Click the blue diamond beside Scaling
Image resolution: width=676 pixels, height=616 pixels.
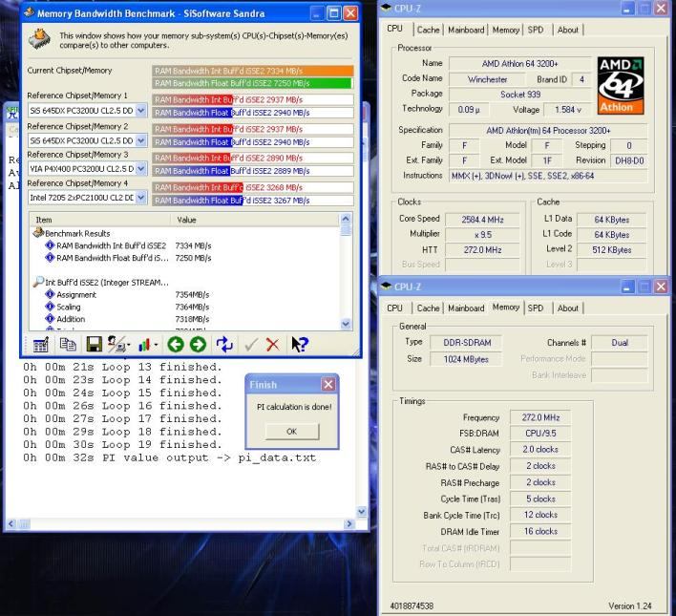[x=50, y=307]
